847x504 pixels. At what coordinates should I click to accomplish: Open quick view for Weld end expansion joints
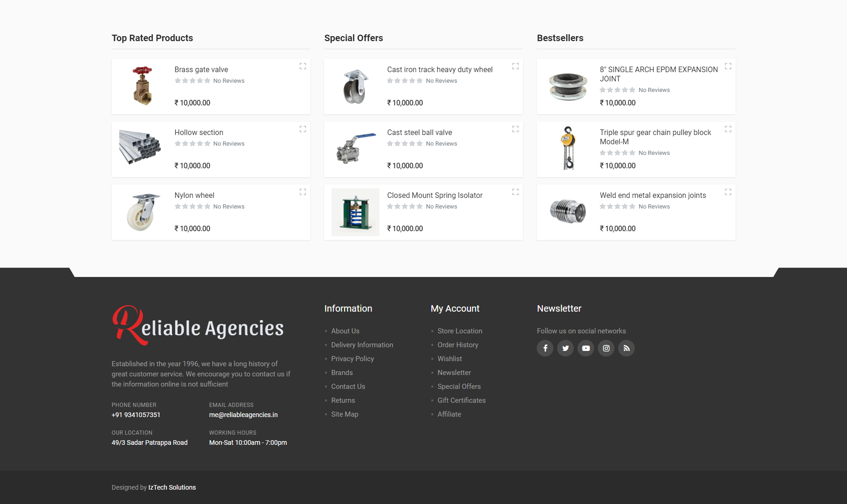pos(728,192)
